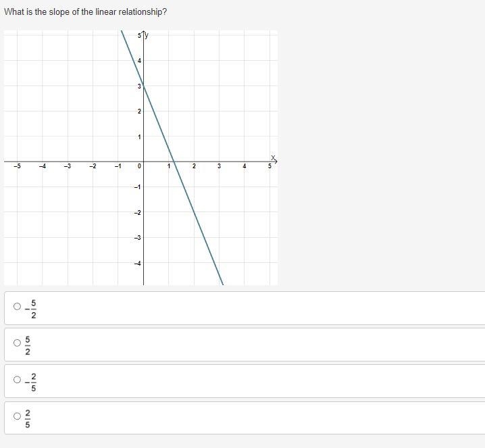Click the 2/5 fraction text in the last answer

pos(28,419)
